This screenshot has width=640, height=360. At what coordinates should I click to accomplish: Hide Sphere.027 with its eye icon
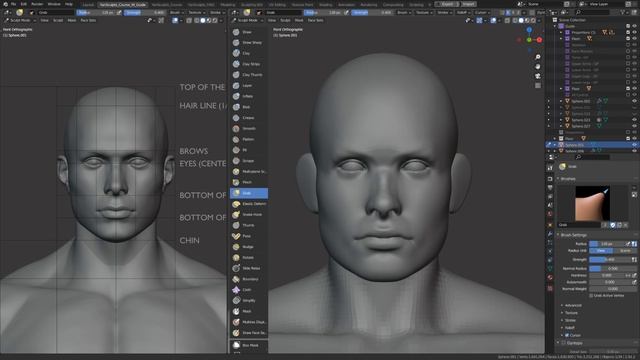tap(634, 126)
